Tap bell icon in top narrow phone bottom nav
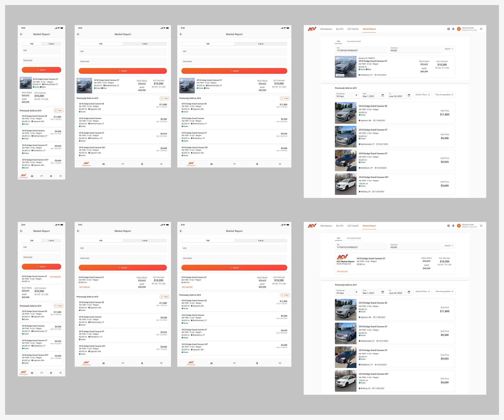Viewport: 504px width, 420px height. [x=51, y=176]
